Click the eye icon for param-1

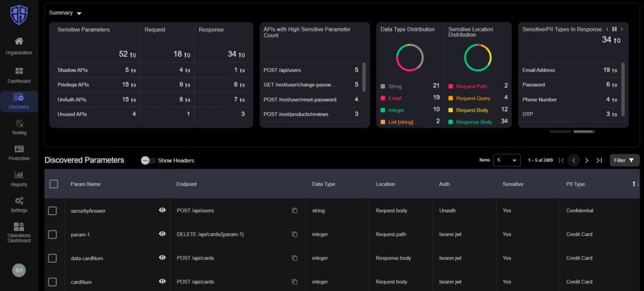coord(162,234)
